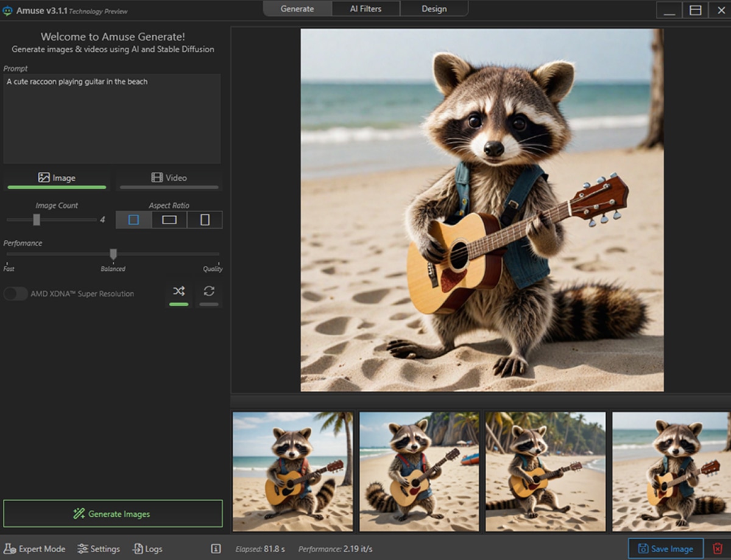Viewport: 731px width, 560px height.
Task: Switch to the Design tab
Action: pos(434,9)
